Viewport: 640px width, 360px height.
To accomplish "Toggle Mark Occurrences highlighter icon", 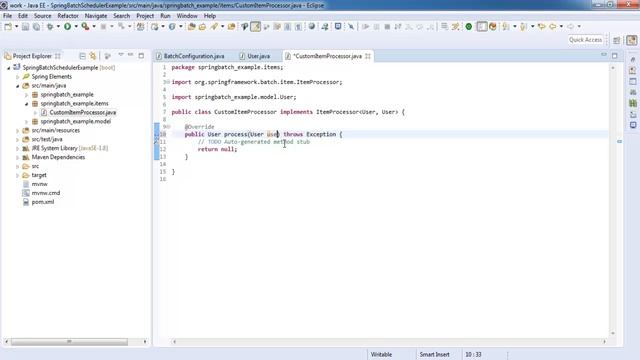I will pos(256,27).
